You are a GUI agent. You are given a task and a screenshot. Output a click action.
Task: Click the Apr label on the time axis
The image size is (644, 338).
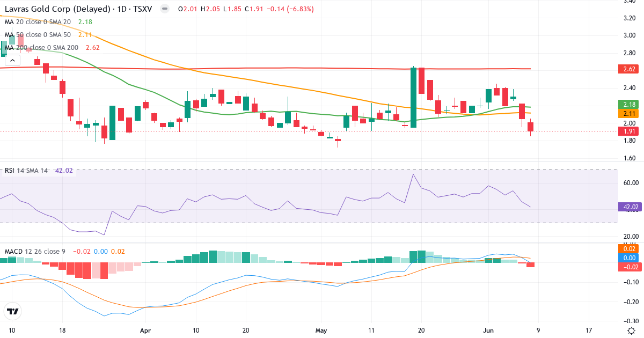pos(146,330)
